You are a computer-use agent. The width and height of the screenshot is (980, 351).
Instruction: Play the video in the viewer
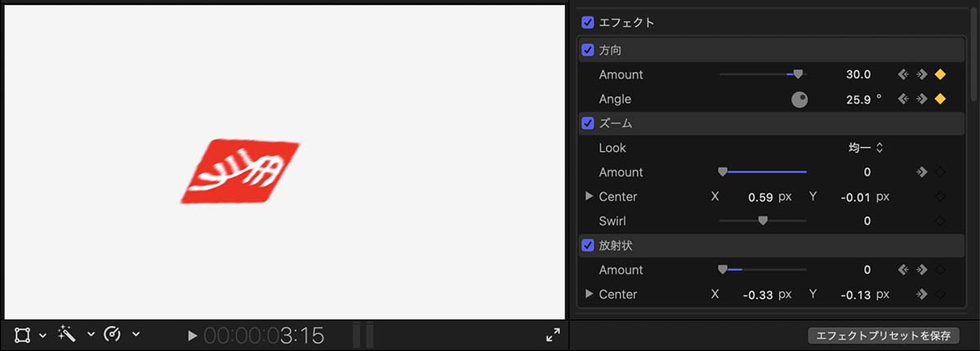pos(192,335)
